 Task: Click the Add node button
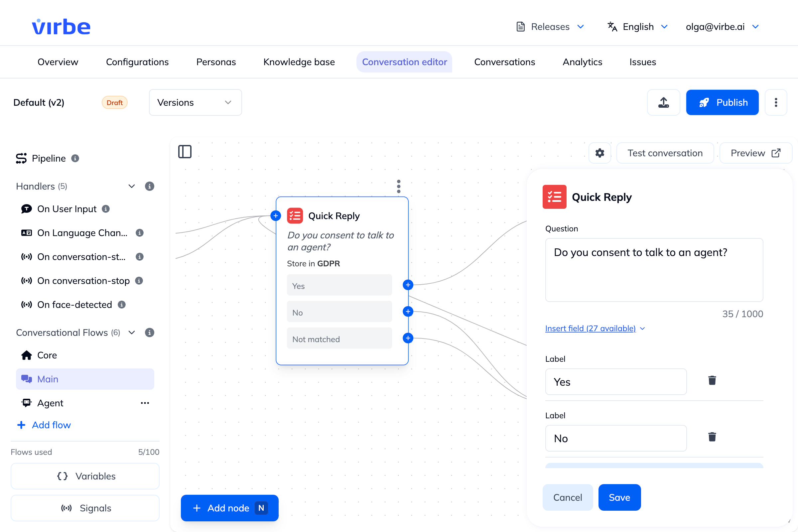[230, 508]
